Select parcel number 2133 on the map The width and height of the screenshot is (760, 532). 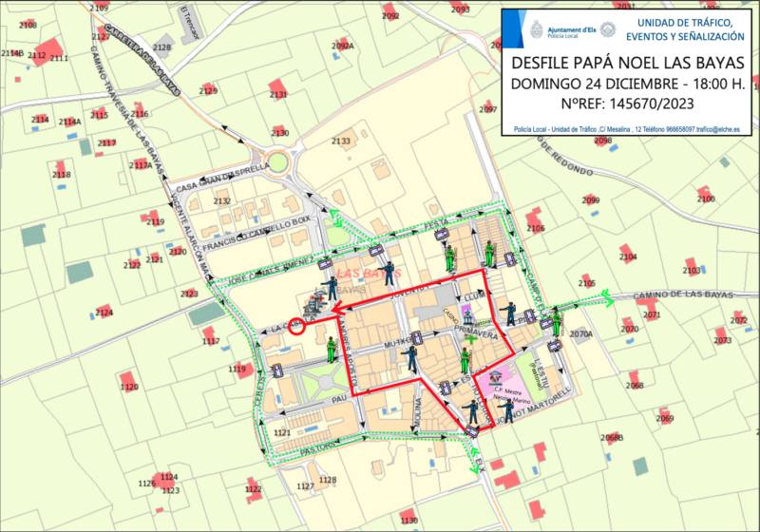(x=340, y=141)
